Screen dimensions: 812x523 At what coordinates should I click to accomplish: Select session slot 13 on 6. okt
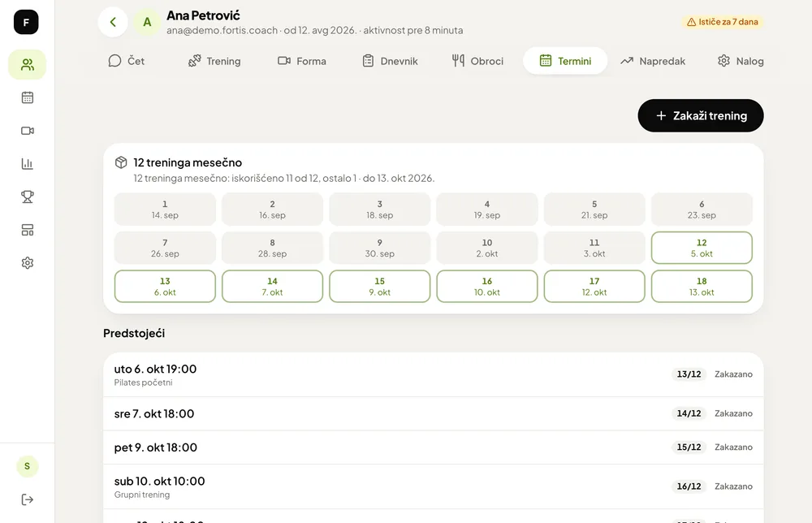click(x=165, y=287)
